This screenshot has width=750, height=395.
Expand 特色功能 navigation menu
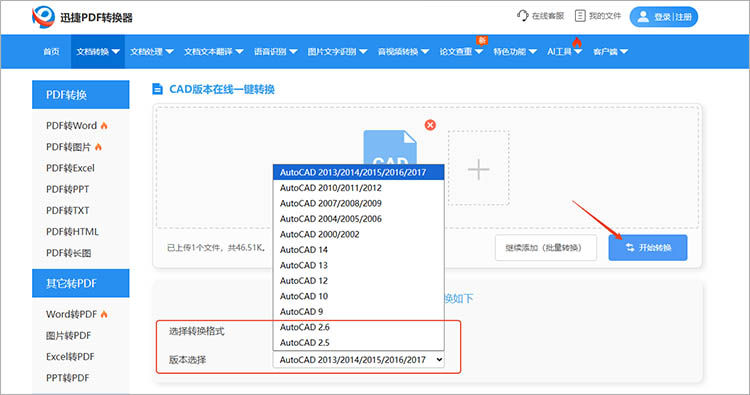(515, 52)
